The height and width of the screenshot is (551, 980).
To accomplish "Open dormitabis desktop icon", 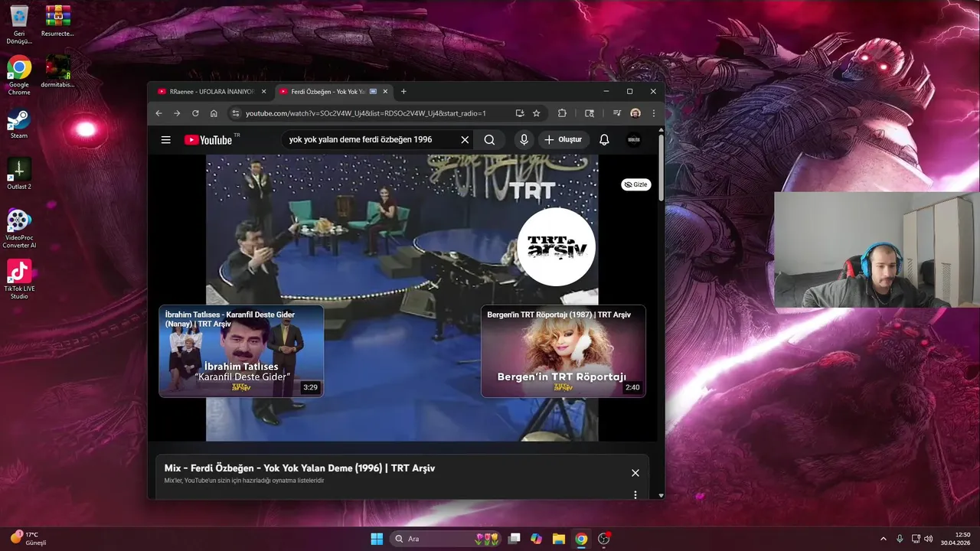I will [57, 72].
